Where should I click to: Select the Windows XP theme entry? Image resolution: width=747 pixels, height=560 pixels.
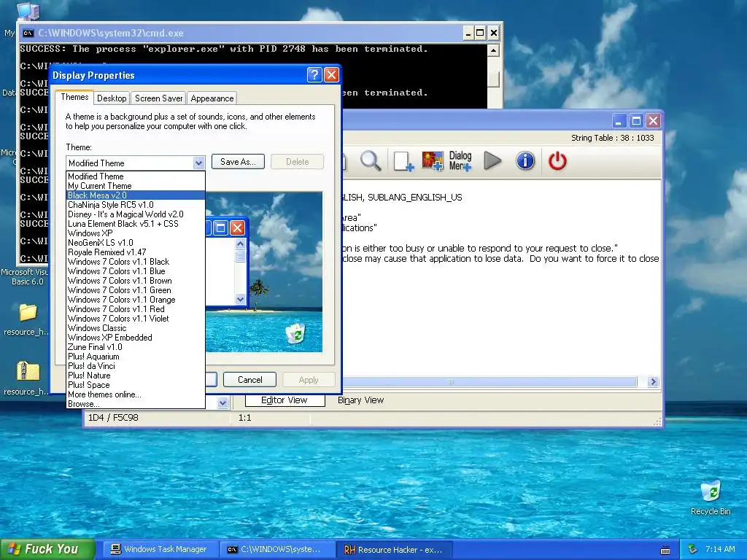coord(135,233)
